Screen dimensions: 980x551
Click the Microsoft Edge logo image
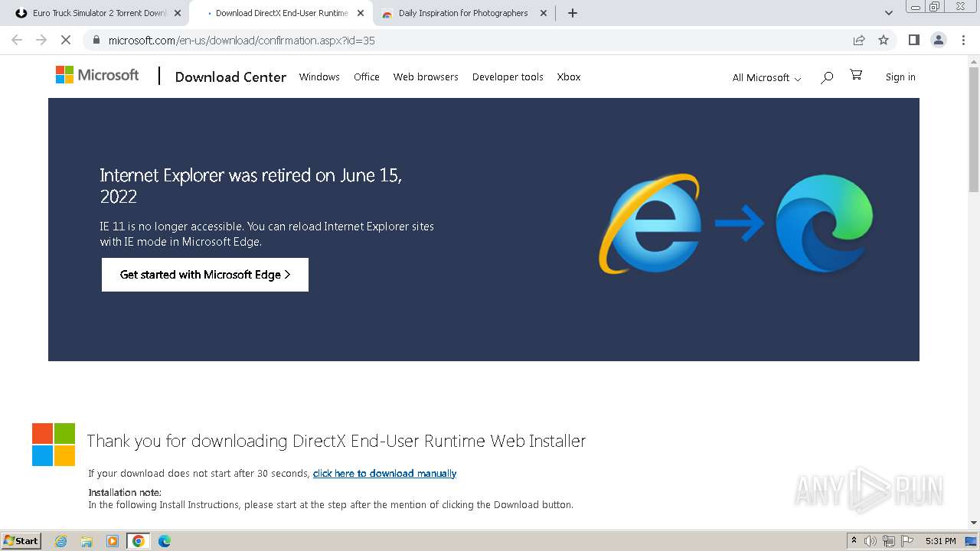coord(824,223)
